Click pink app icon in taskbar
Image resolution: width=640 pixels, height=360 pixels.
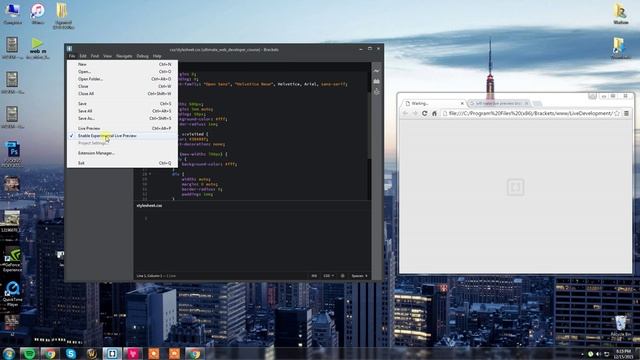tap(133, 353)
